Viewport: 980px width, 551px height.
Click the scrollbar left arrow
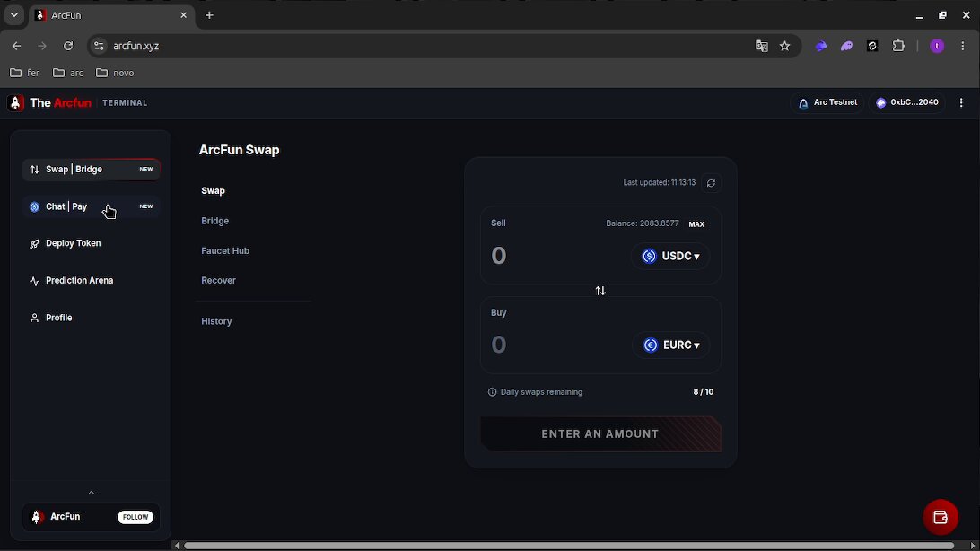(x=177, y=546)
